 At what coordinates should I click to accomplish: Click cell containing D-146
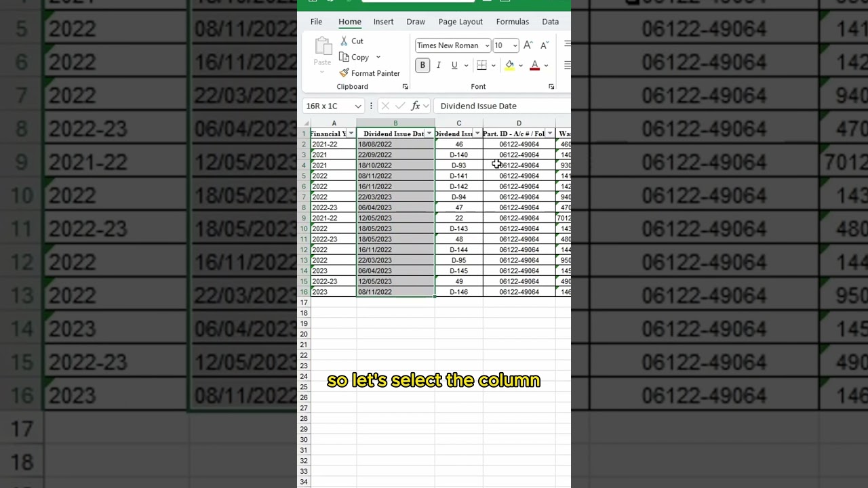coord(458,292)
